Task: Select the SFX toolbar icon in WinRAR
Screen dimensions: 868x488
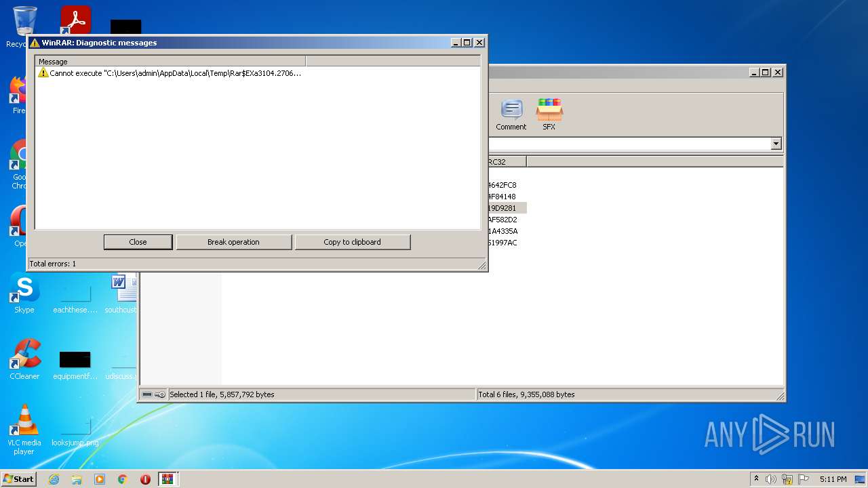Action: pos(549,115)
